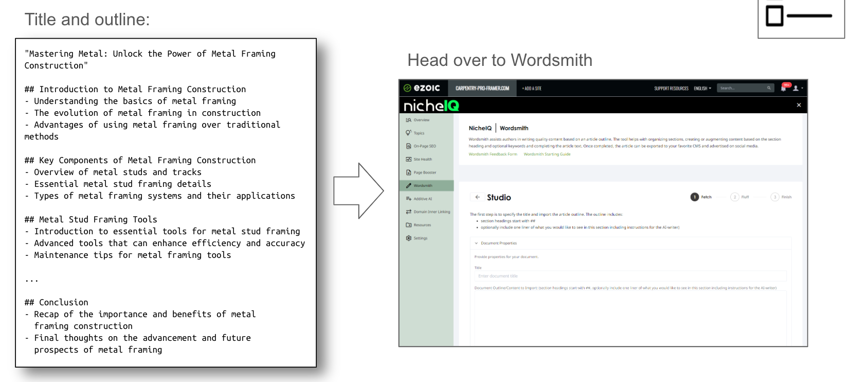The width and height of the screenshot is (868, 382).
Task: Open the Wordsmith Feedback Form link
Action: tap(493, 154)
